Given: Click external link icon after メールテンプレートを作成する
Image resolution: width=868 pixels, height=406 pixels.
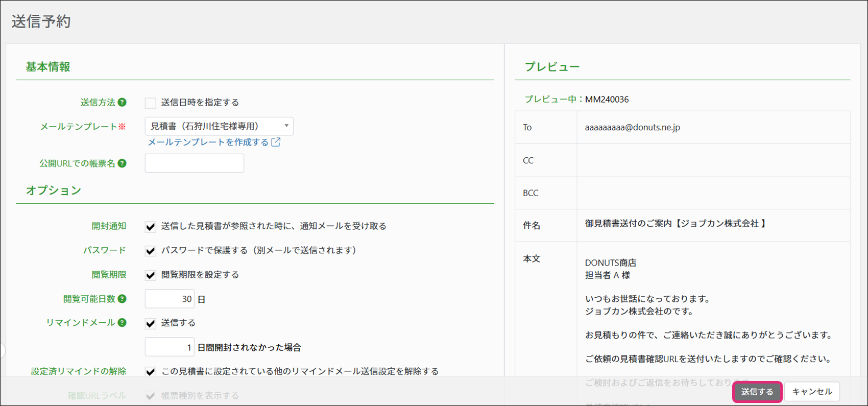Looking at the screenshot, I should coord(276,142).
